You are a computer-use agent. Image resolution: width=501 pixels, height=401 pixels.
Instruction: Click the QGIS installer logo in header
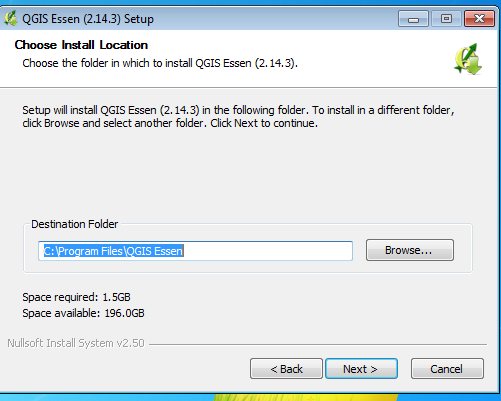(468, 59)
